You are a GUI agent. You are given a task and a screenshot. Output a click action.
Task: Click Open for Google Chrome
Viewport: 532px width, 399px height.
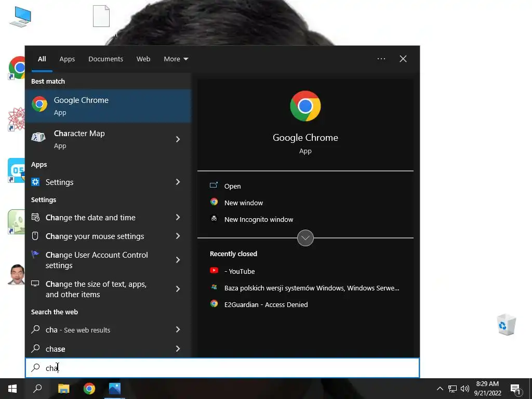(232, 187)
